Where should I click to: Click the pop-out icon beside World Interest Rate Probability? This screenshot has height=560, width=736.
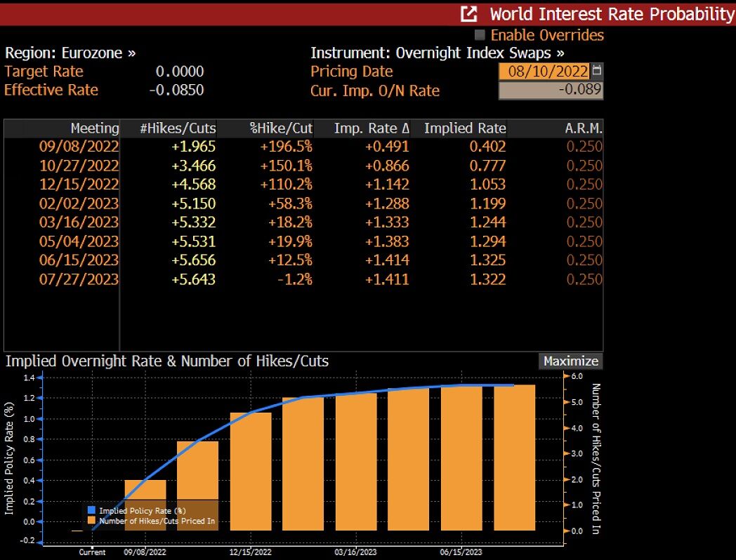468,13
